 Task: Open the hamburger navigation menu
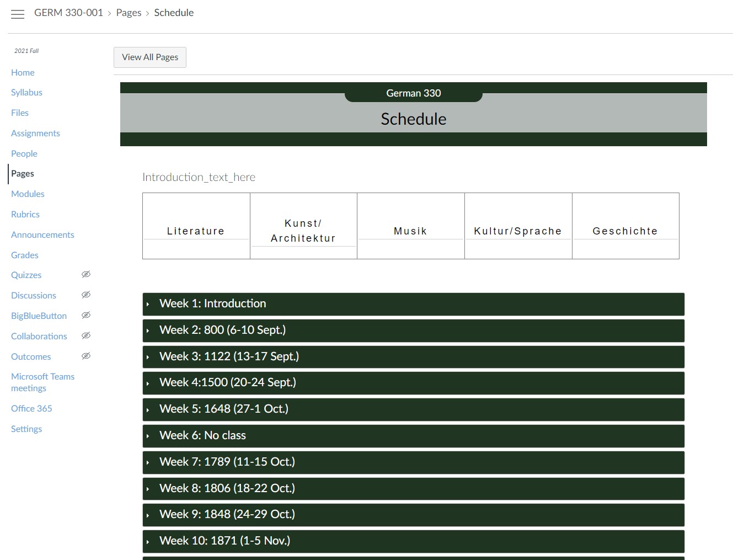point(18,14)
